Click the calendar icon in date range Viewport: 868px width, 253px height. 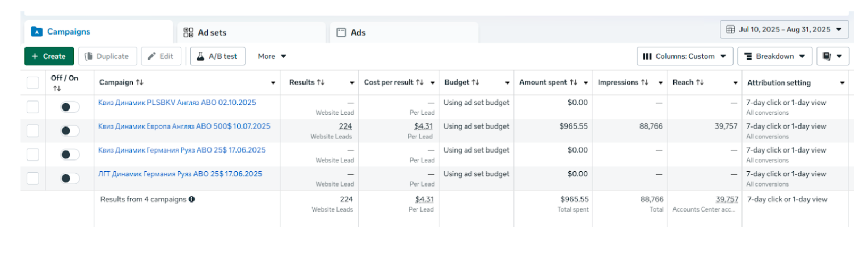[x=730, y=30]
